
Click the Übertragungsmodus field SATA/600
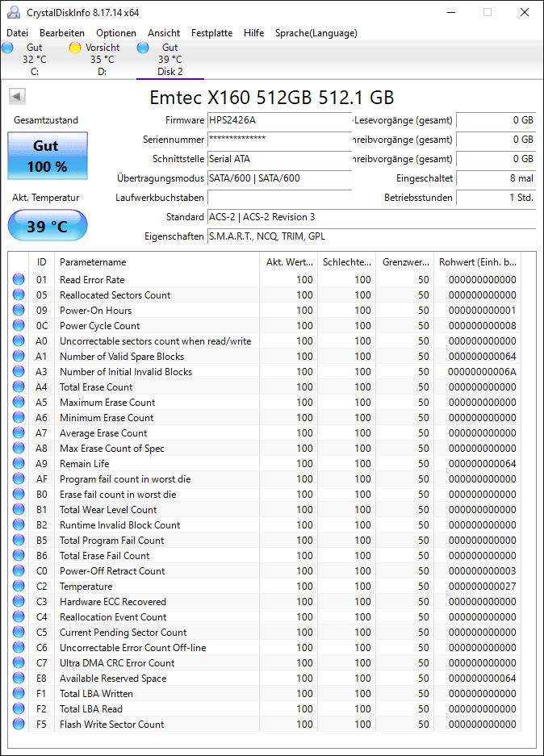[280, 178]
